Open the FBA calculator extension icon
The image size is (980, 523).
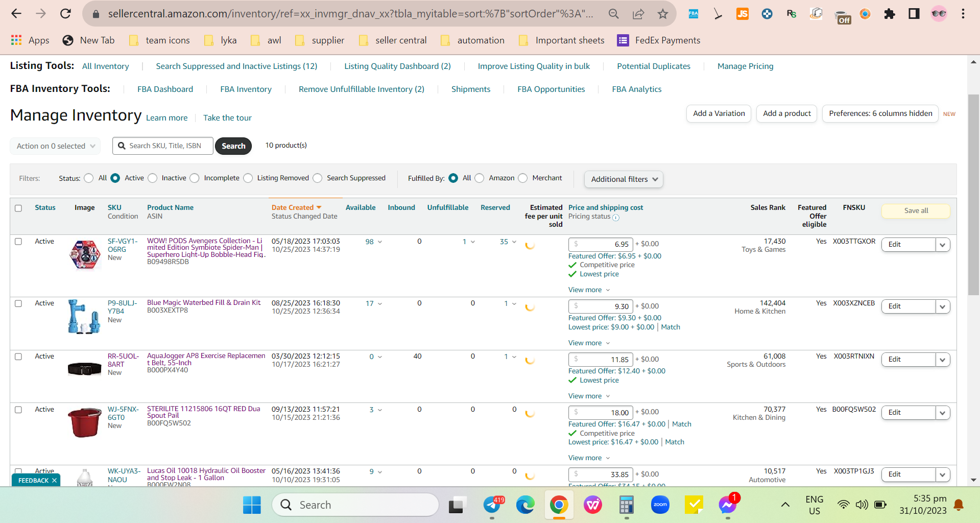694,14
